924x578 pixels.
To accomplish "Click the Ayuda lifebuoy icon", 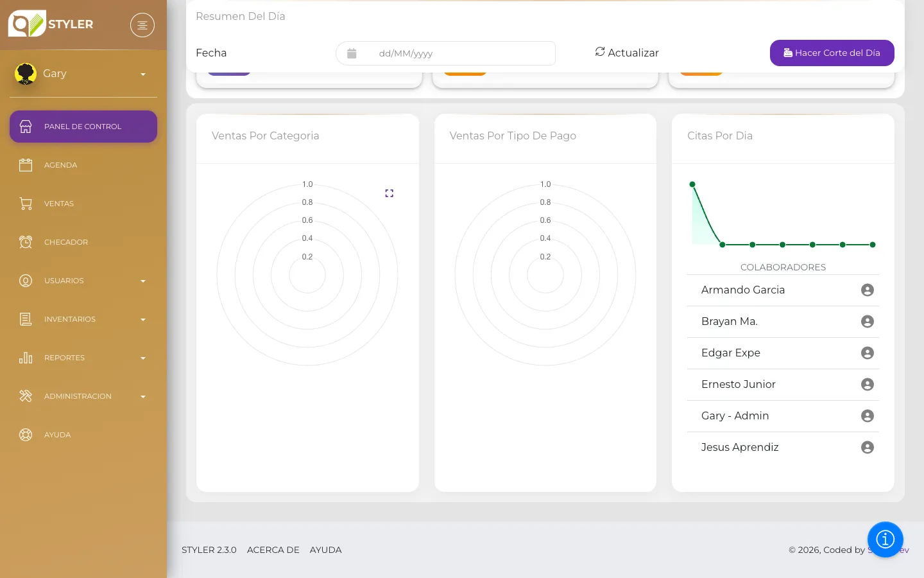I will tap(26, 435).
